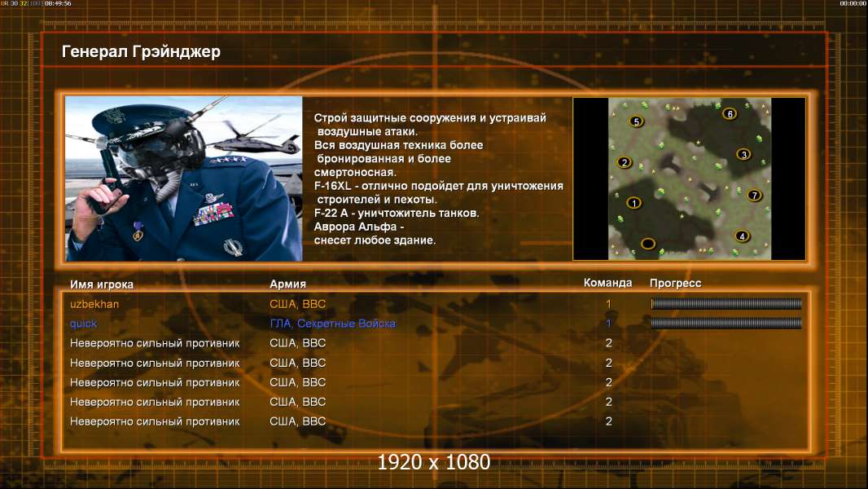Click the player name "quick"
Screen dimensions: 868x489
(x=83, y=324)
